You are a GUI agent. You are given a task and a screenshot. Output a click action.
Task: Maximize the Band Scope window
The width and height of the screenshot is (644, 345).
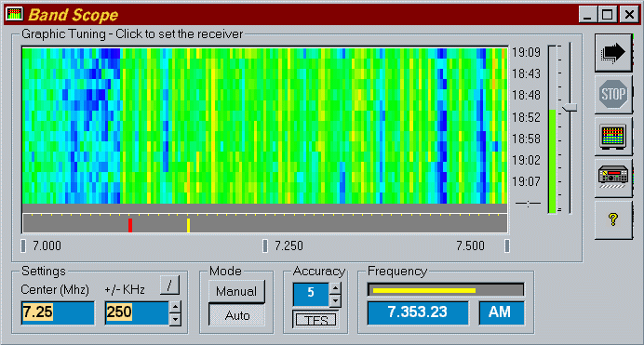(607, 15)
